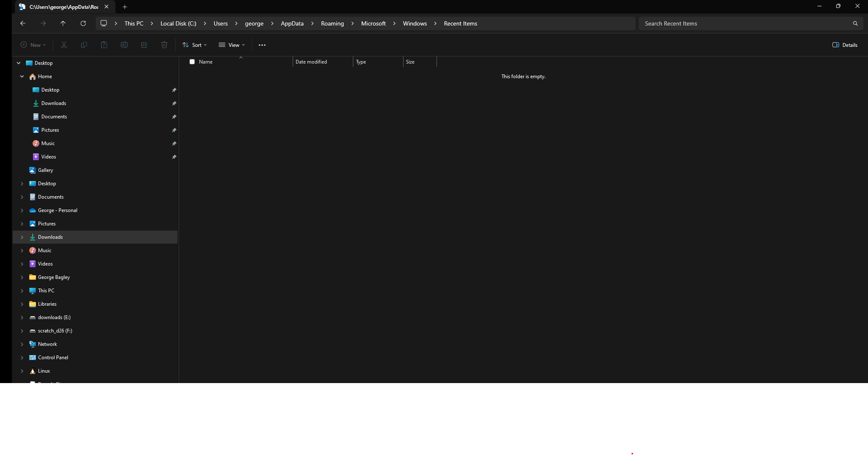Expand This PC in the sidebar
This screenshot has width=868, height=455.
click(22, 290)
